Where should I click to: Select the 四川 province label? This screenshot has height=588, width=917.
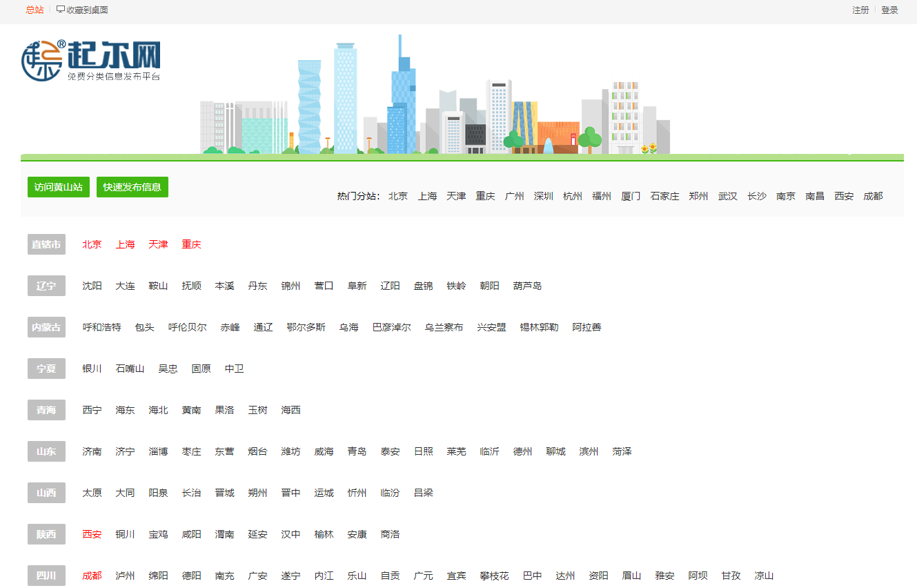tap(46, 576)
